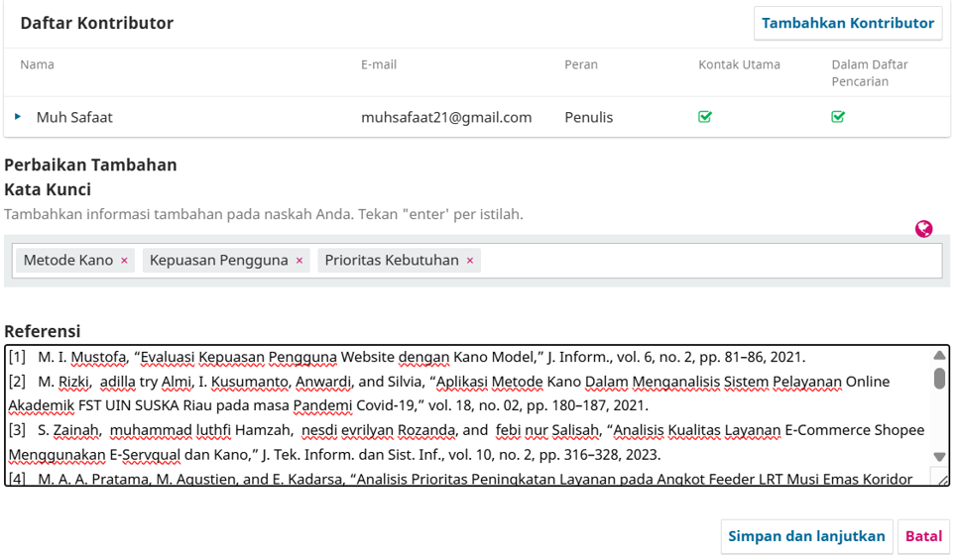This screenshot has width=958, height=560.
Task: Open the globe language icon for Kata Kunci
Action: [924, 229]
